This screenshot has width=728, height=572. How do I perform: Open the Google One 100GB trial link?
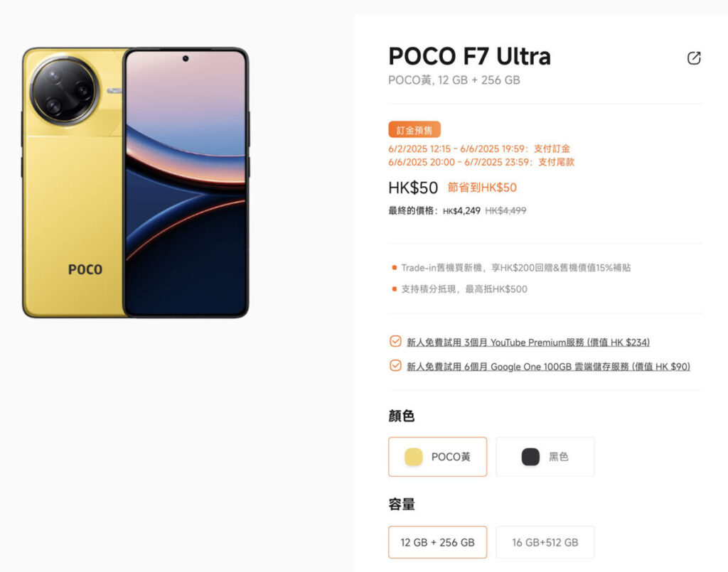(x=548, y=367)
